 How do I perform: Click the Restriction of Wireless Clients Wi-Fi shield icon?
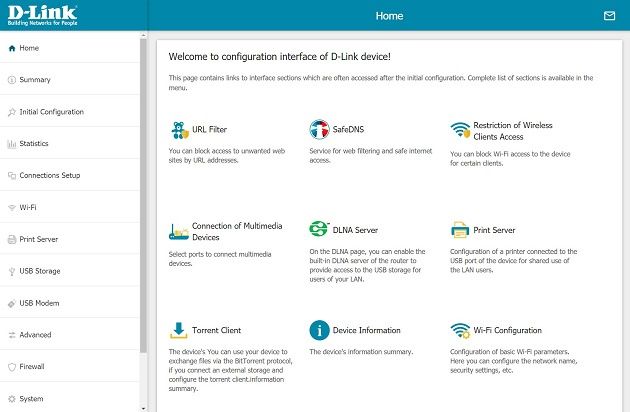pyautogui.click(x=460, y=130)
